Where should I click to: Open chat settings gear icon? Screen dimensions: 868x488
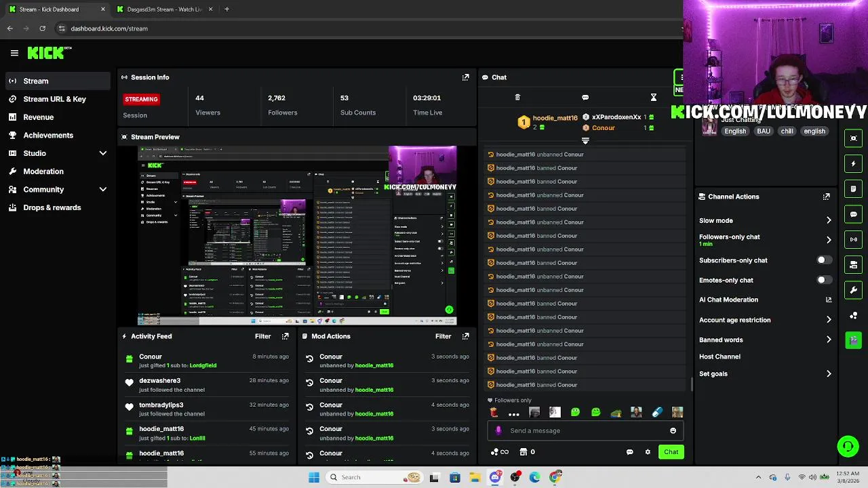coord(648,452)
